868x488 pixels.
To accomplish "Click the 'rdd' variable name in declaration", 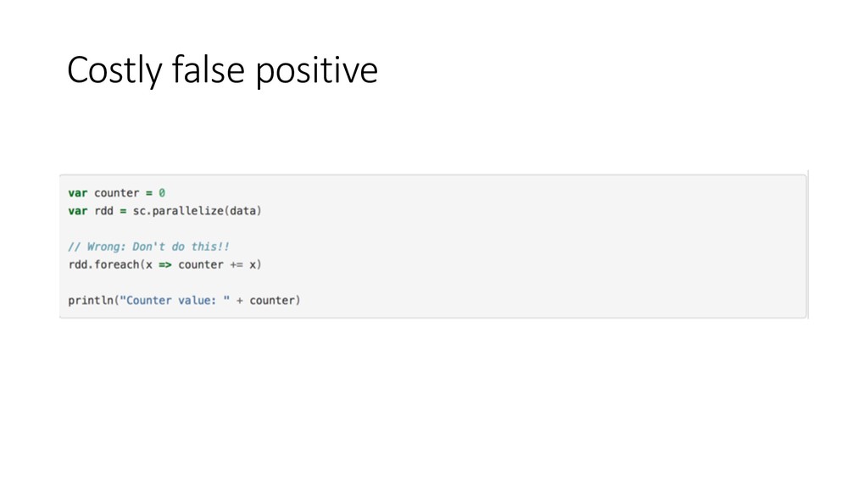I will tap(103, 211).
